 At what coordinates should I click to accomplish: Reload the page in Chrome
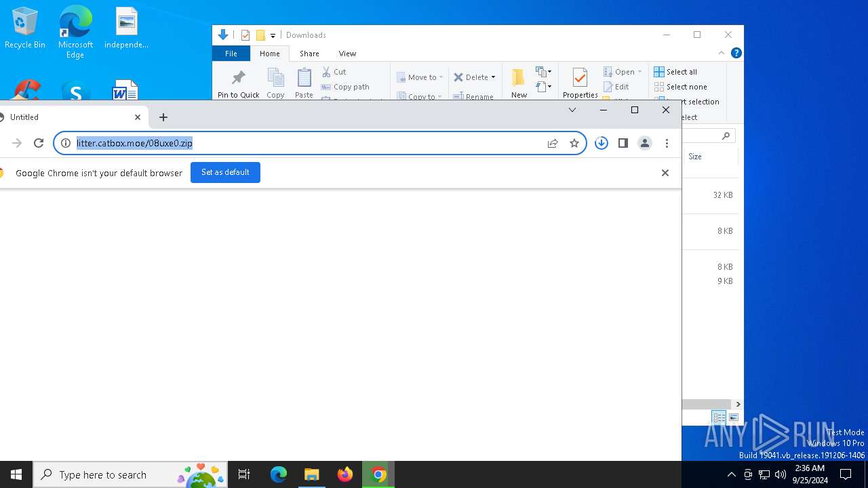(39, 143)
